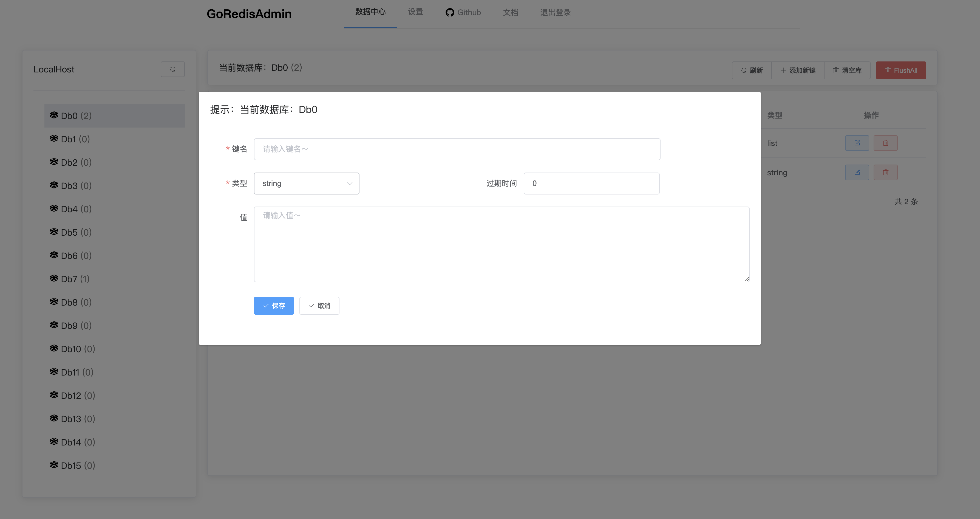Select database Db8 (0)
This screenshot has height=519, width=980.
click(x=115, y=302)
